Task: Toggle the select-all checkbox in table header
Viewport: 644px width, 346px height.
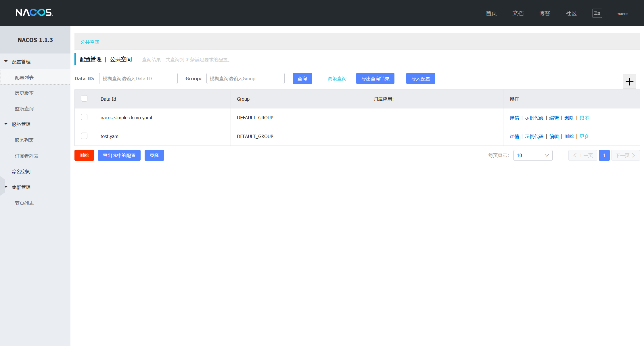Action: point(84,99)
